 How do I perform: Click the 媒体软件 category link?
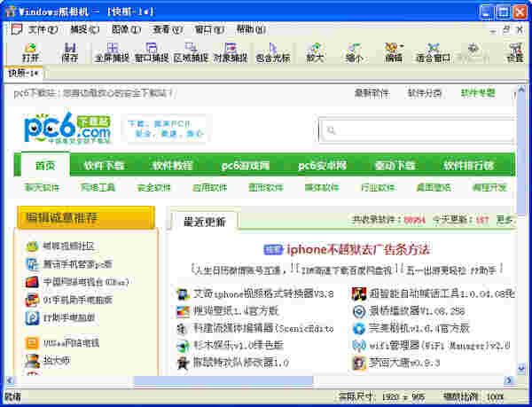pos(322,187)
